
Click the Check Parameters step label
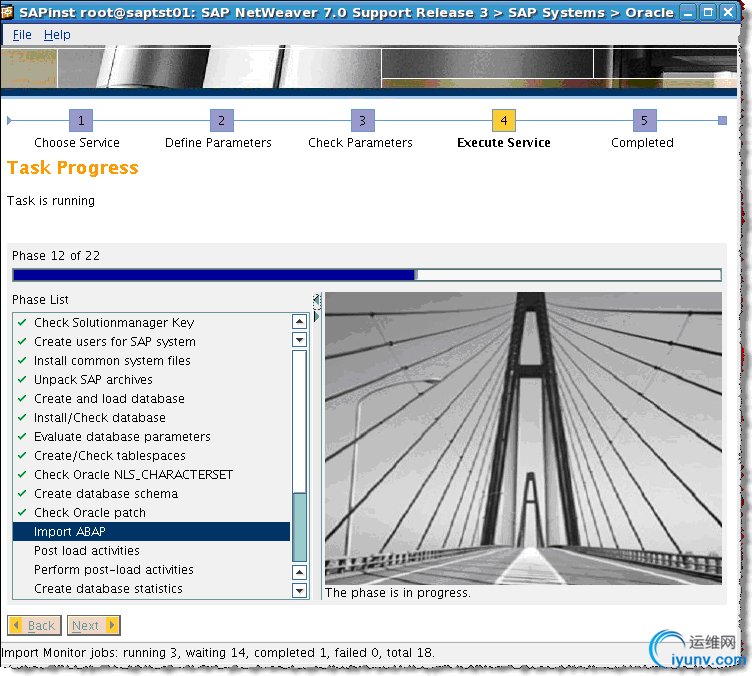tap(360, 143)
